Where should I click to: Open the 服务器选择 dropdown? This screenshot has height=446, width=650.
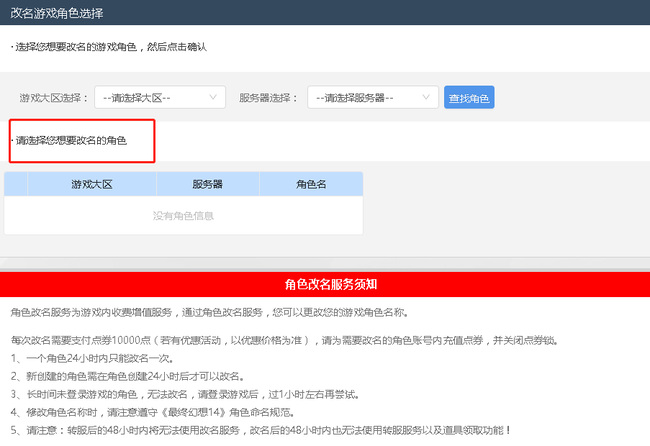(x=371, y=98)
